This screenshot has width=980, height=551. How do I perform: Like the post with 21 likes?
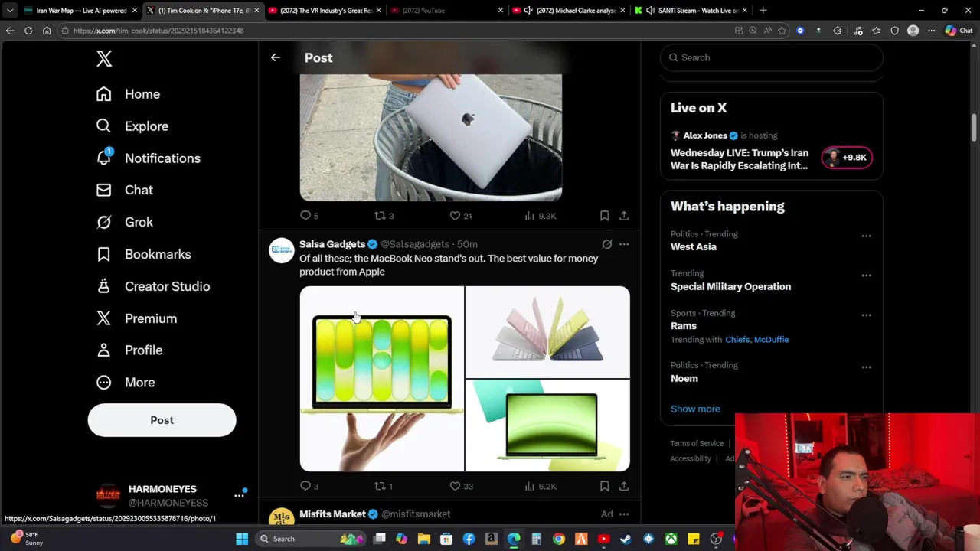460,216
